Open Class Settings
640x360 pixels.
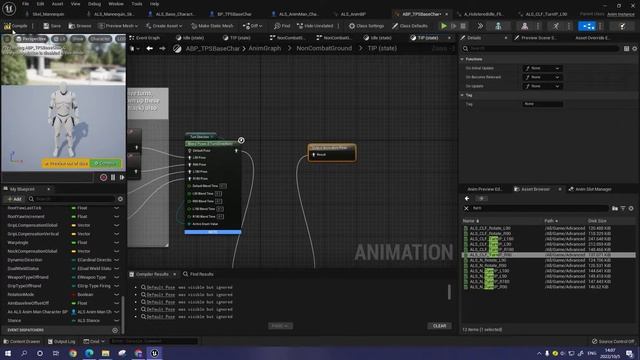click(366, 26)
